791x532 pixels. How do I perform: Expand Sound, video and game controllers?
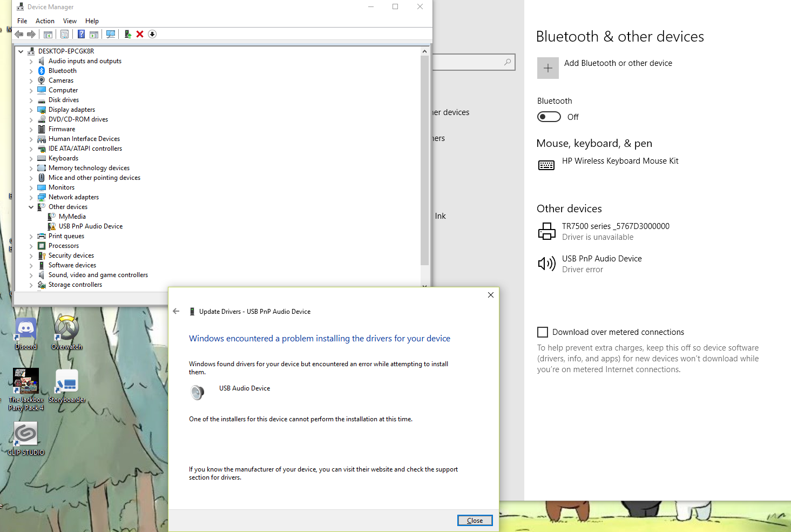pos(31,275)
